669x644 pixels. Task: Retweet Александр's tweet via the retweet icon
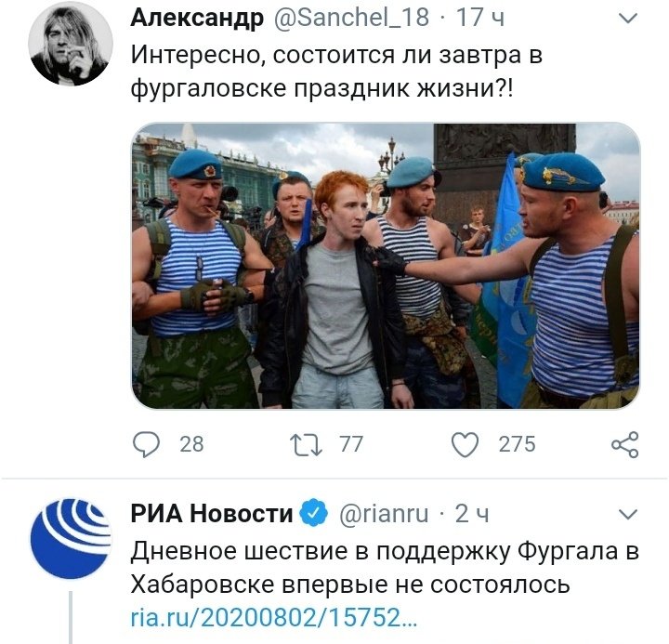click(306, 445)
